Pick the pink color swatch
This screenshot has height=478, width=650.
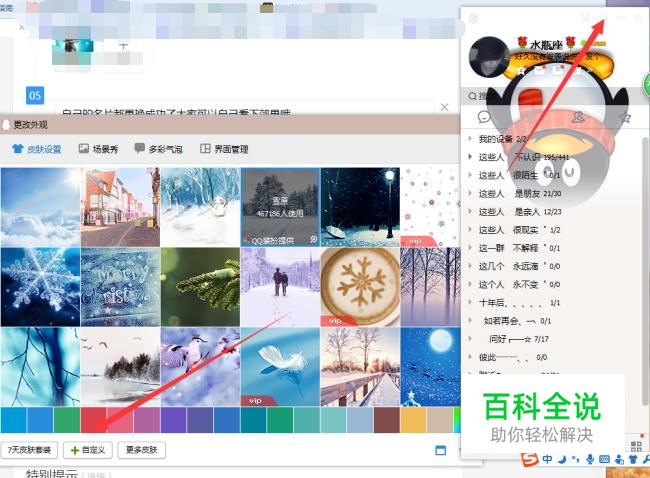coord(120,420)
